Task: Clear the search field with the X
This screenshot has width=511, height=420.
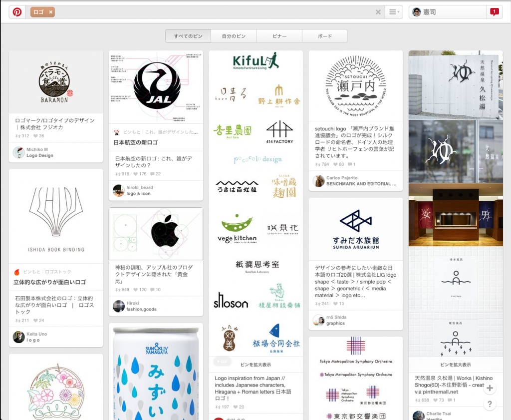Action: pyautogui.click(x=378, y=12)
